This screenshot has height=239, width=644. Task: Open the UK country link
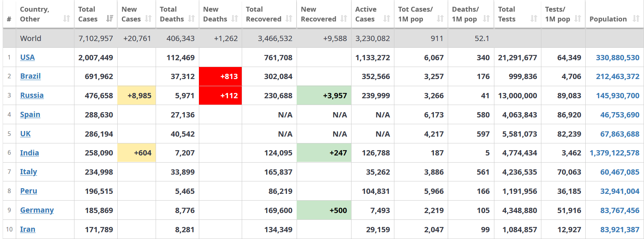(26, 134)
